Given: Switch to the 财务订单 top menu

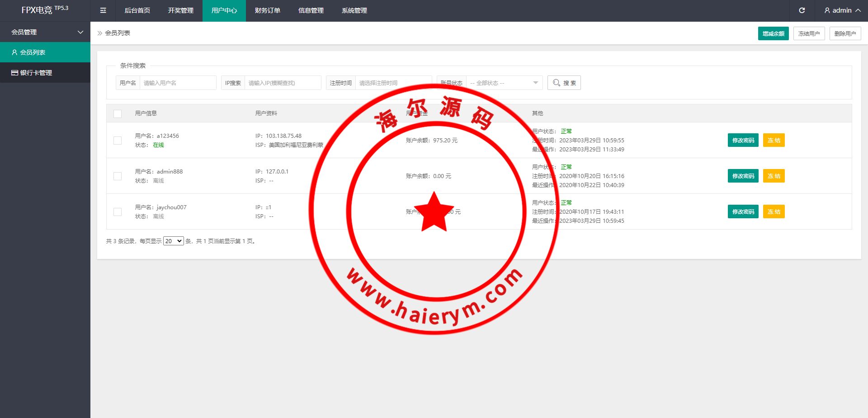Looking at the screenshot, I should coord(267,10).
